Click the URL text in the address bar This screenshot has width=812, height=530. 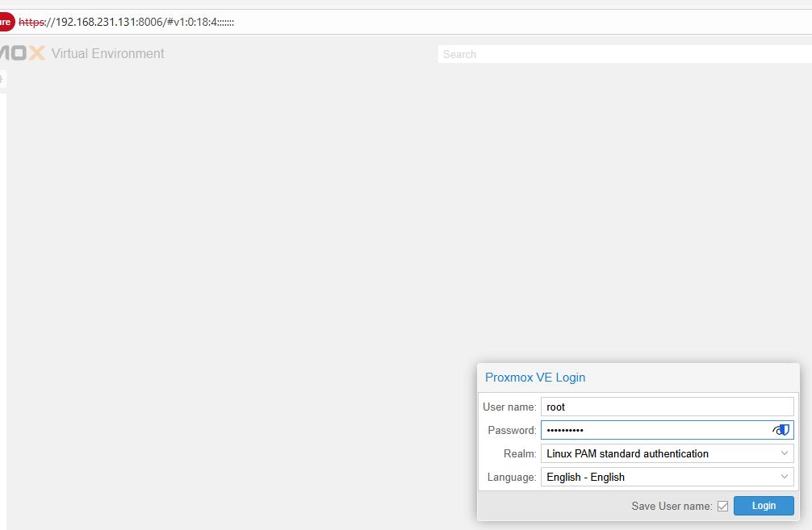click(x=127, y=23)
